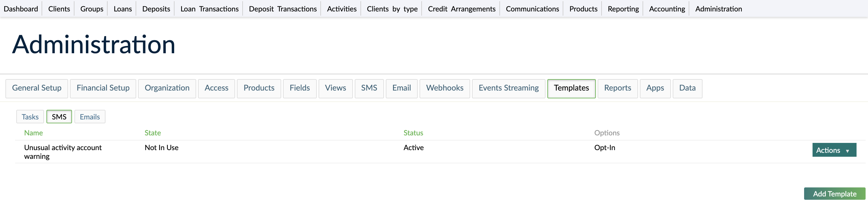This screenshot has height=216, width=868.
Task: Open the Access configuration tab
Action: tap(216, 88)
